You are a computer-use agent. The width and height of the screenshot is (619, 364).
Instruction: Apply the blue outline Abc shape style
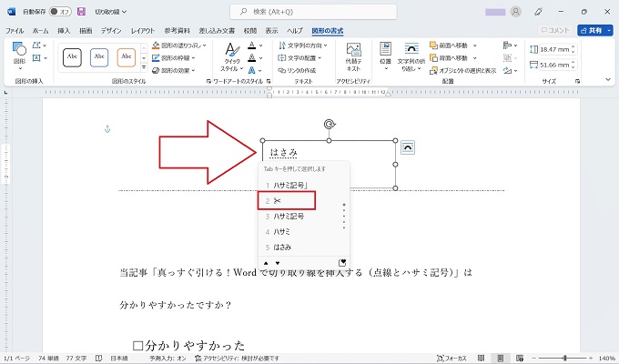point(99,57)
